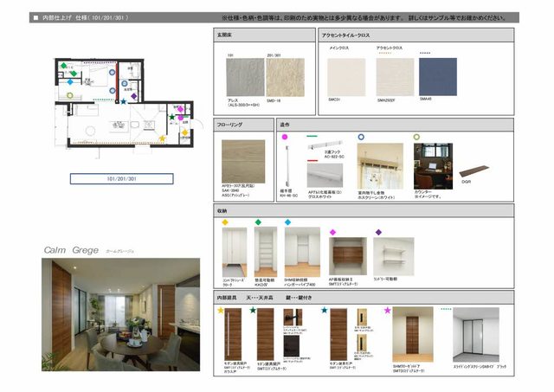Select the yellow diamond marker in the 収納 panel
The image size is (554, 392).
tap(225, 222)
